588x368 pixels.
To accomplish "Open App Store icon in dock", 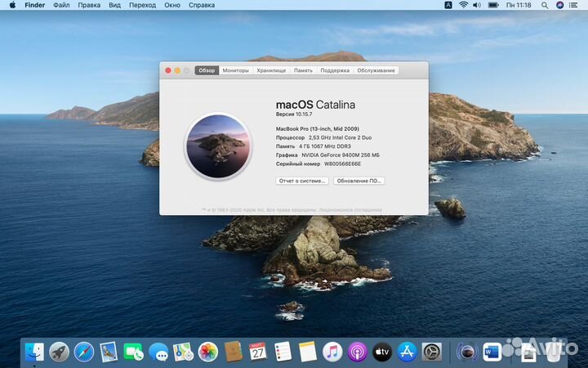I will pos(407,352).
